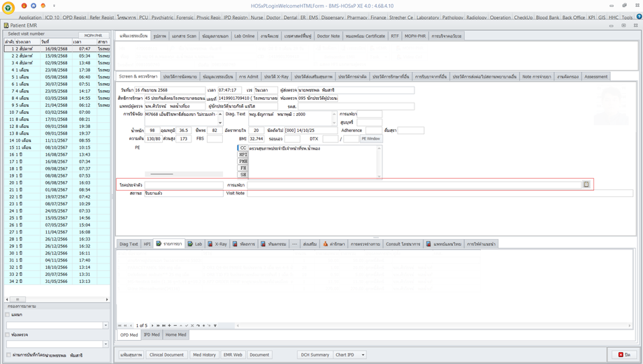Image resolution: width=643 pixels, height=364 pixels.
Task: Select the PMH side tab in notes
Action: 243,161
